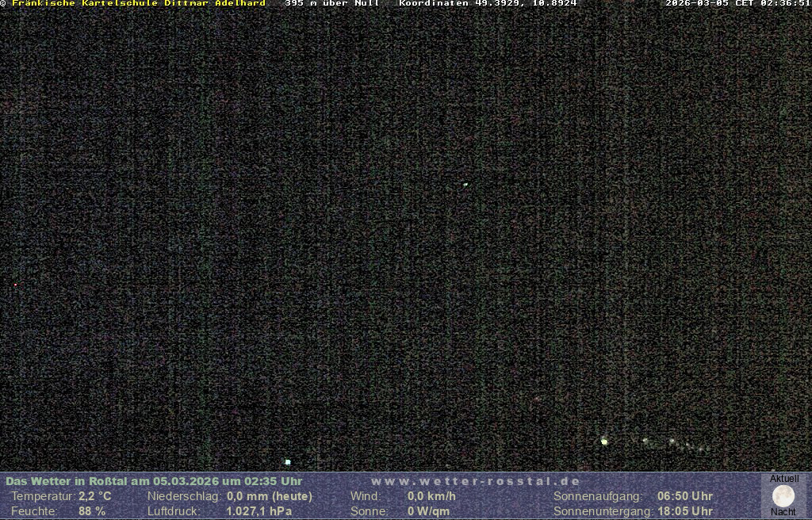Viewport: 812px width, 520px height.
Task: Click the Wind 0,0 km/h reading
Action: click(x=431, y=496)
